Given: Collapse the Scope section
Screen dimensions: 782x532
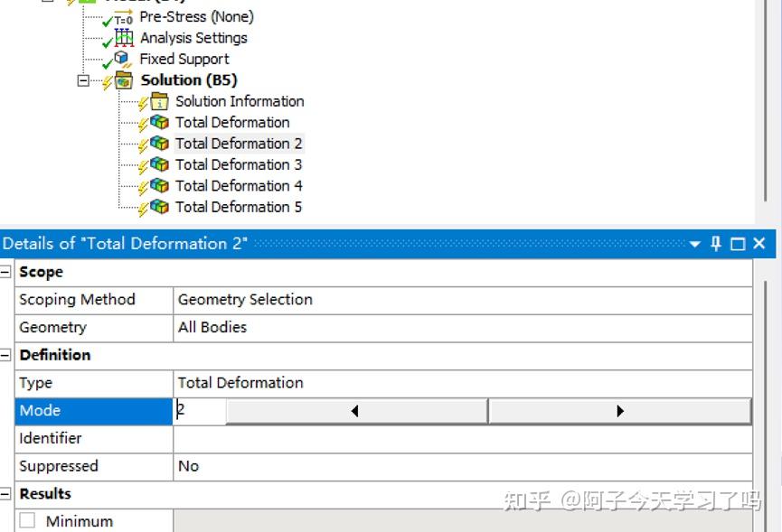Looking at the screenshot, I should [x=7, y=272].
